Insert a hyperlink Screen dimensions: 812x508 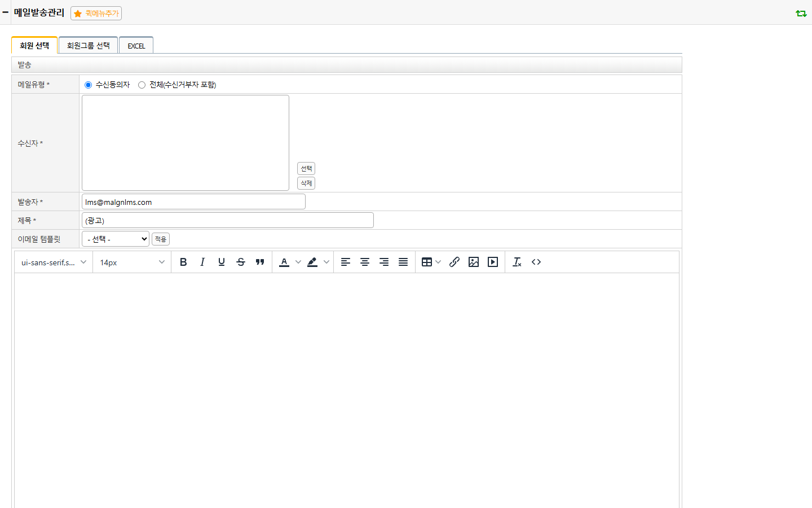(454, 262)
